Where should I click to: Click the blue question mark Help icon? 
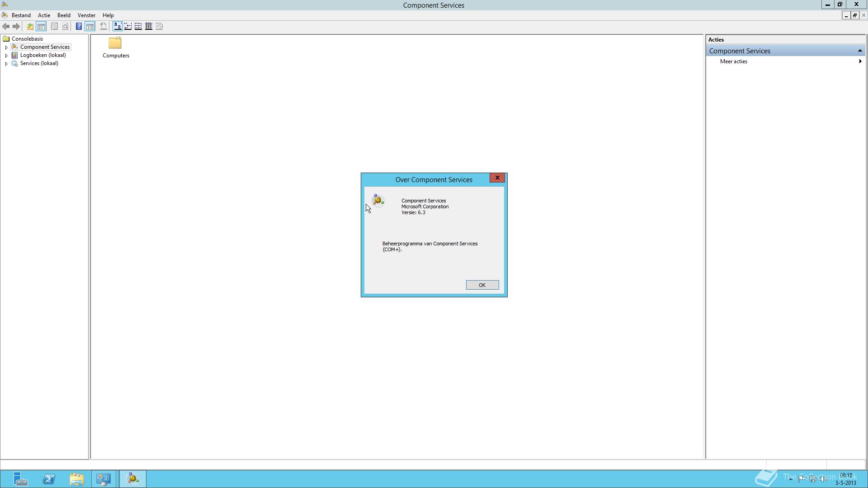tap(79, 26)
